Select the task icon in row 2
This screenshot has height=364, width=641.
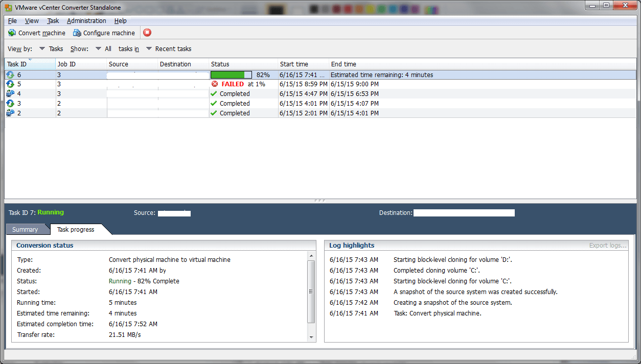tap(10, 113)
